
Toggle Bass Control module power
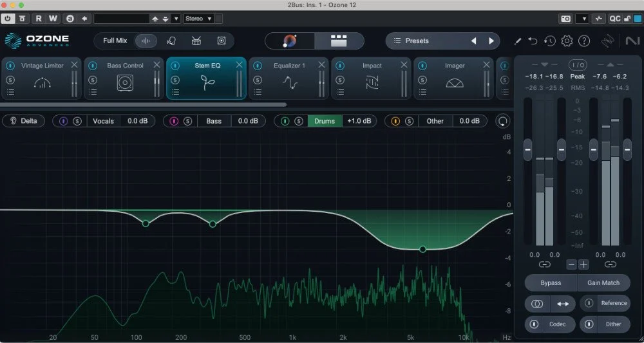tap(93, 66)
